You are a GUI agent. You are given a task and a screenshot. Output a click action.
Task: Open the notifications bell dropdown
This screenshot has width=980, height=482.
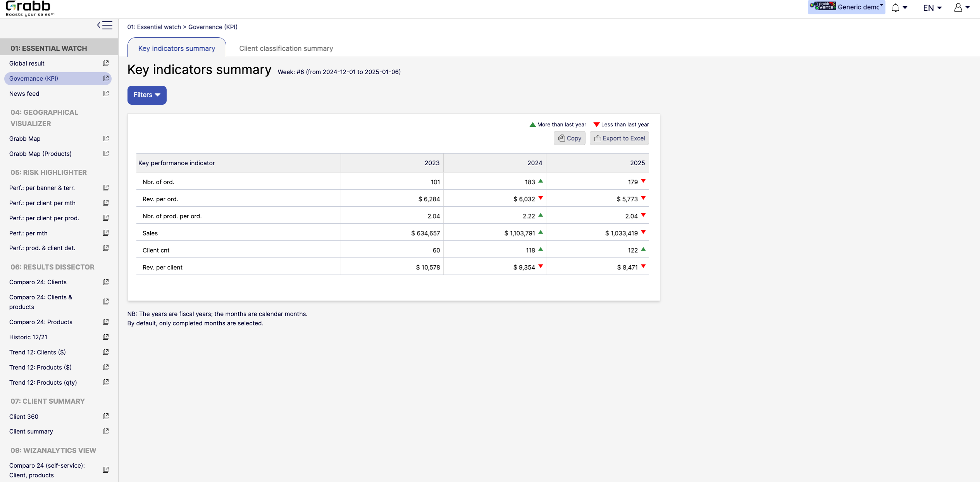click(899, 8)
